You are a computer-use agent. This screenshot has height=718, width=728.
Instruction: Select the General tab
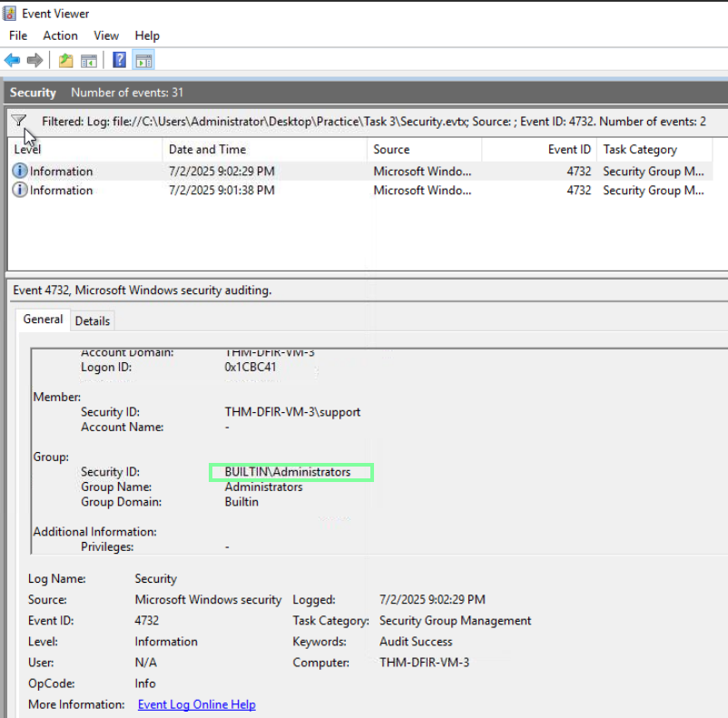(43, 320)
